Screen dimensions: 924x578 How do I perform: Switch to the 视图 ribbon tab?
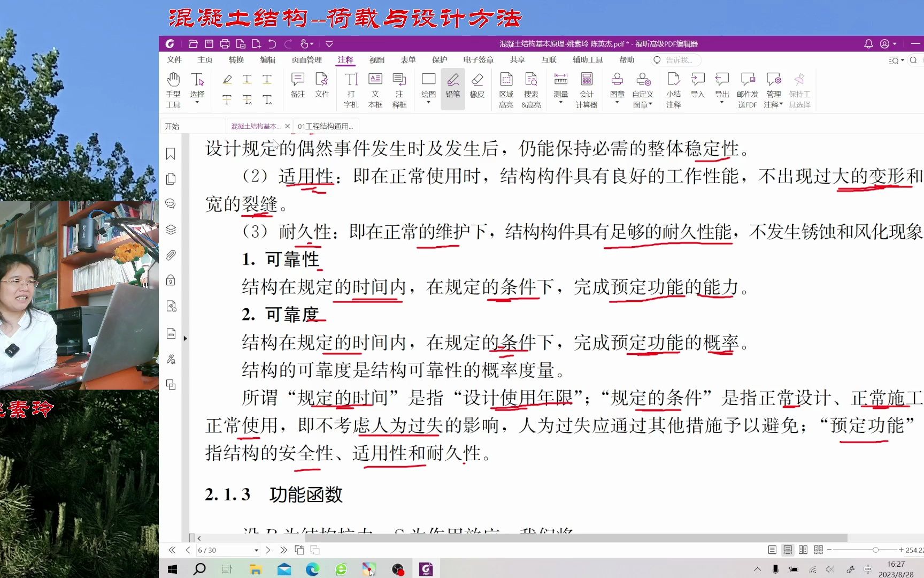click(376, 60)
